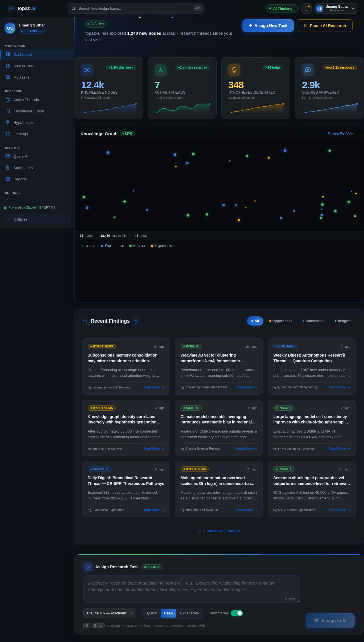Click the research topic description textarea
The height and width of the screenshot is (642, 364).
point(192,589)
